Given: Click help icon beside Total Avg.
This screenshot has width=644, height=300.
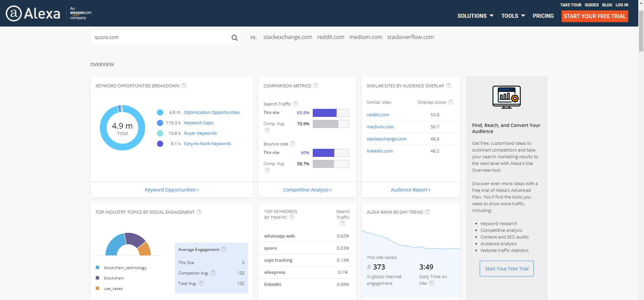Looking at the screenshot, I should [x=201, y=283].
